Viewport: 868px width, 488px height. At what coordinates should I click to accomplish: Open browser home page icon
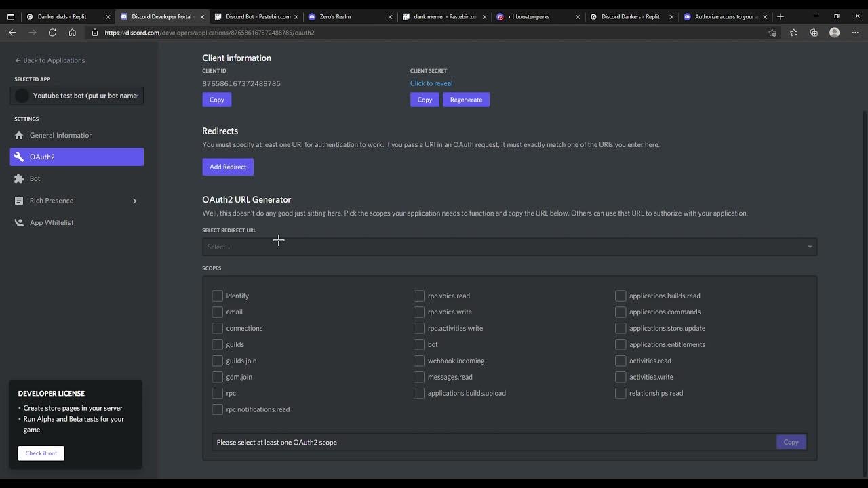click(x=73, y=33)
